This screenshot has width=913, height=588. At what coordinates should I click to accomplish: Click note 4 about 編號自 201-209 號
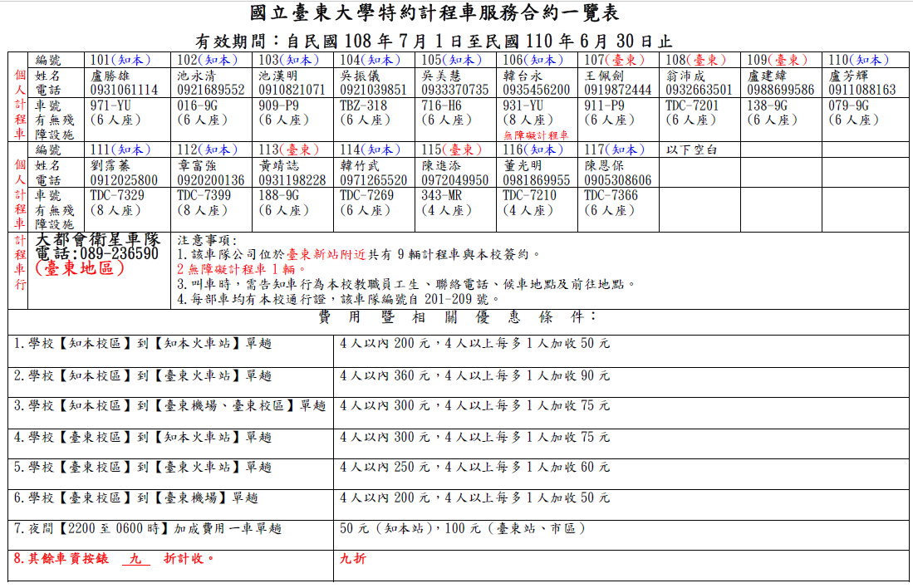(x=339, y=299)
